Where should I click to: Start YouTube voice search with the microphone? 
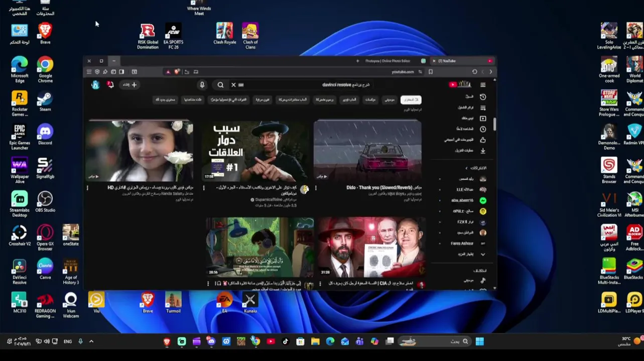click(x=202, y=85)
